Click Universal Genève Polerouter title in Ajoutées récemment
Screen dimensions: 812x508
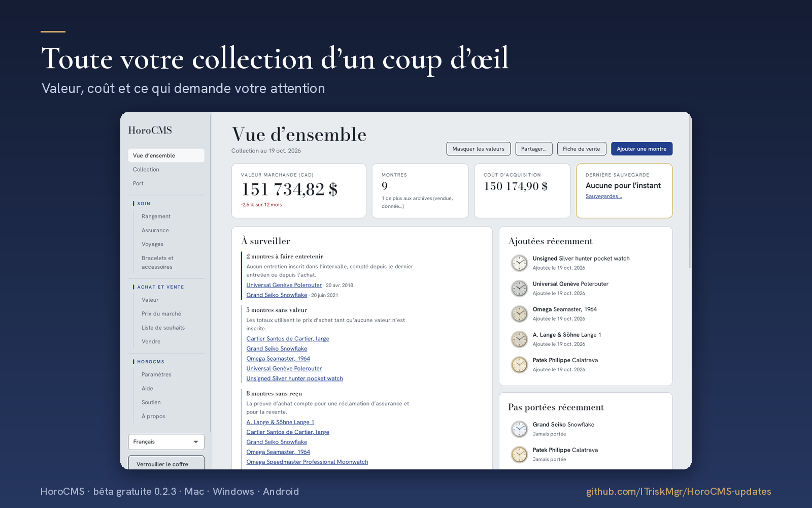coord(570,284)
